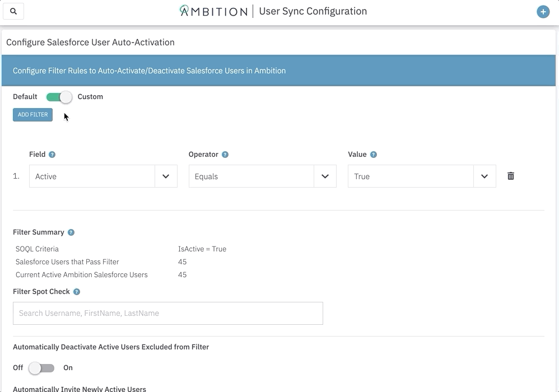The width and height of the screenshot is (559, 392).
Task: Click the SOQL criteria value IsActive = True
Action: [202, 249]
